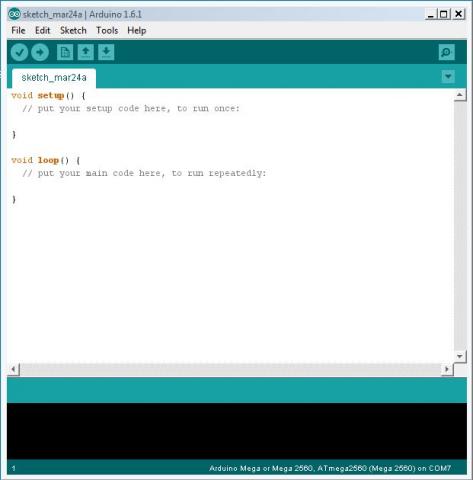This screenshot has width=473, height=480.
Task: Place cursor on the setup code comment line
Action: (x=131, y=109)
